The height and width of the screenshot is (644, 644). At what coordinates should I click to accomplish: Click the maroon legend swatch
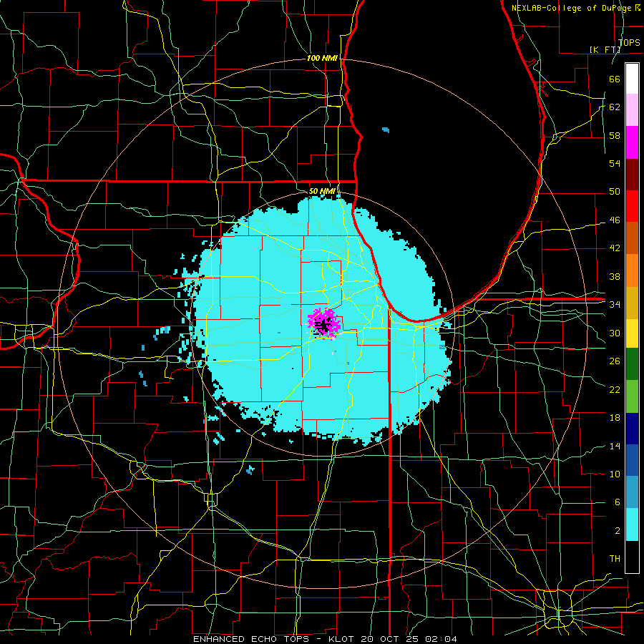(632, 174)
